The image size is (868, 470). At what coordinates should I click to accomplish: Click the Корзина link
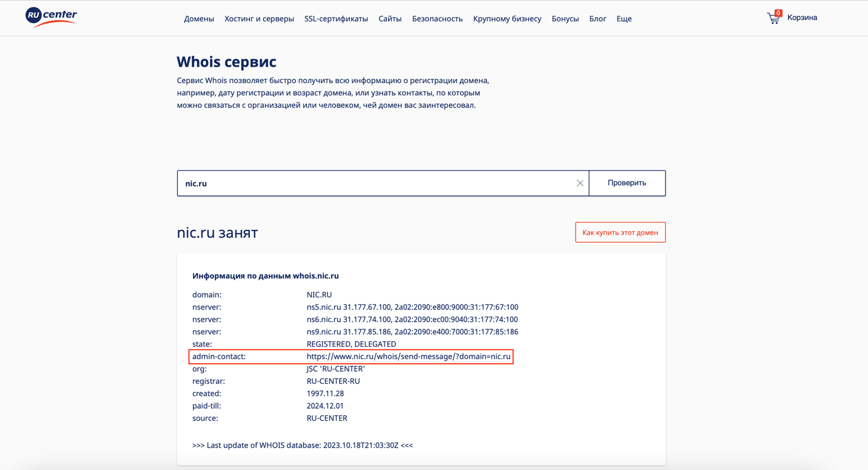click(x=802, y=18)
